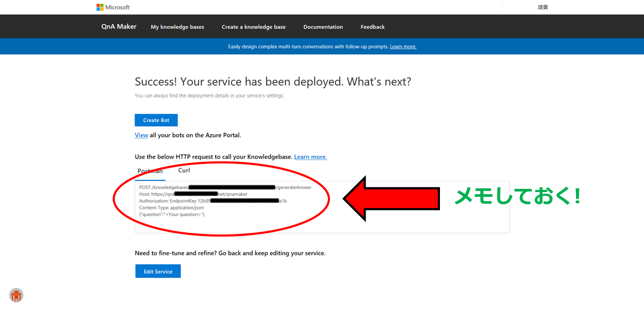This screenshot has width=644, height=313.
Task: Open the QnA Maker home link
Action: (119, 27)
